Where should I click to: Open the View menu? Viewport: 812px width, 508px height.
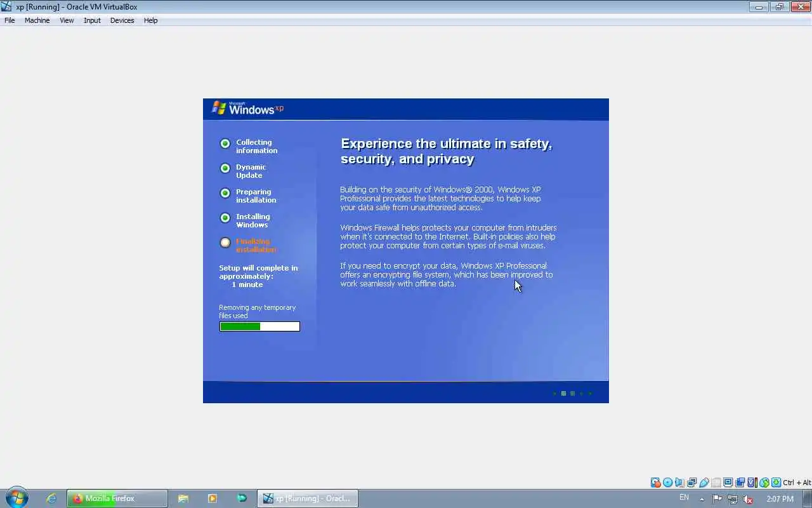pos(67,20)
